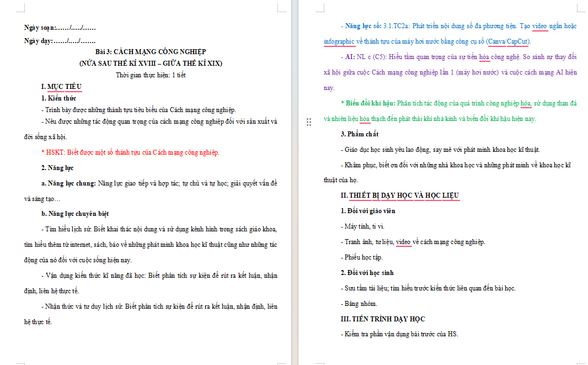Click the blue 'Năng lực số' label

tap(361, 26)
